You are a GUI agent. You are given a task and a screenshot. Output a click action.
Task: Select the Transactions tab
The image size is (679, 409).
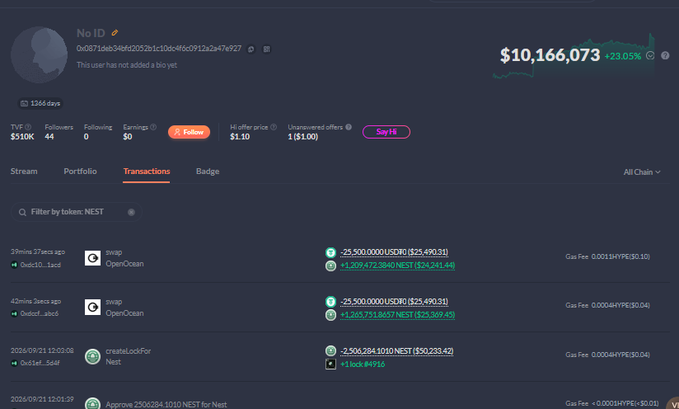pyautogui.click(x=146, y=171)
